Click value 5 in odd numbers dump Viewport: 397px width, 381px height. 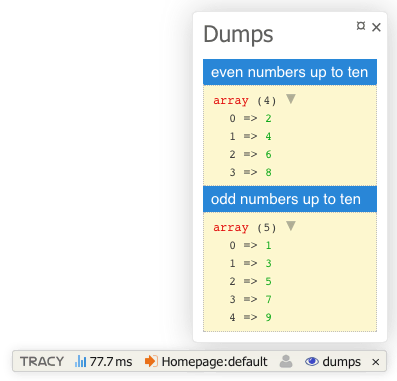pos(268,281)
